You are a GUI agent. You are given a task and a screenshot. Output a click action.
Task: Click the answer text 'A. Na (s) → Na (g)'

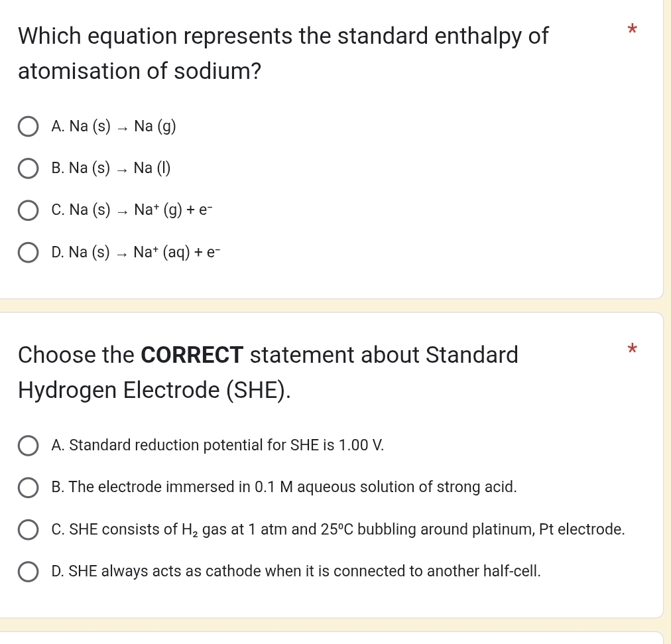pos(113,127)
